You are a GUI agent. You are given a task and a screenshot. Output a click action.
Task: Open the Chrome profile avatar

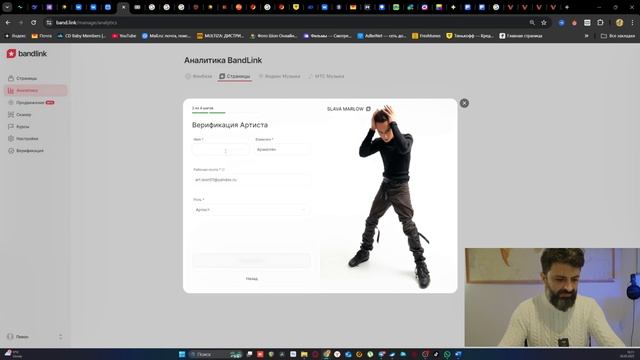[619, 23]
